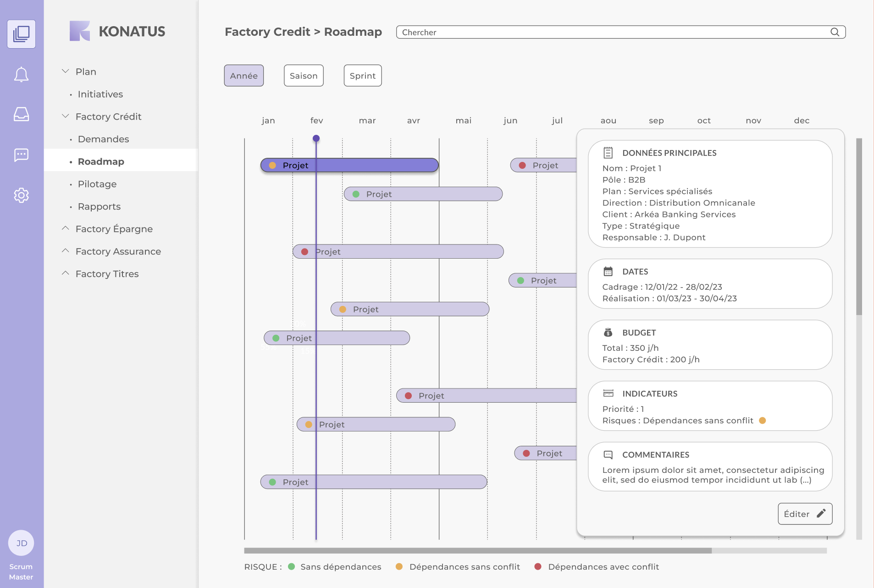
Task: Click the Commentaires speech bubble icon
Action: (608, 455)
